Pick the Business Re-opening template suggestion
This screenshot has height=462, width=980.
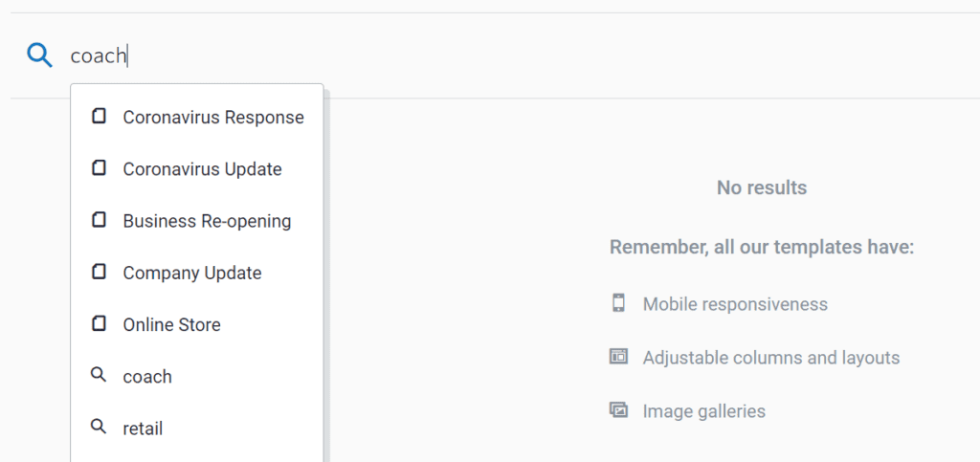pos(207,221)
